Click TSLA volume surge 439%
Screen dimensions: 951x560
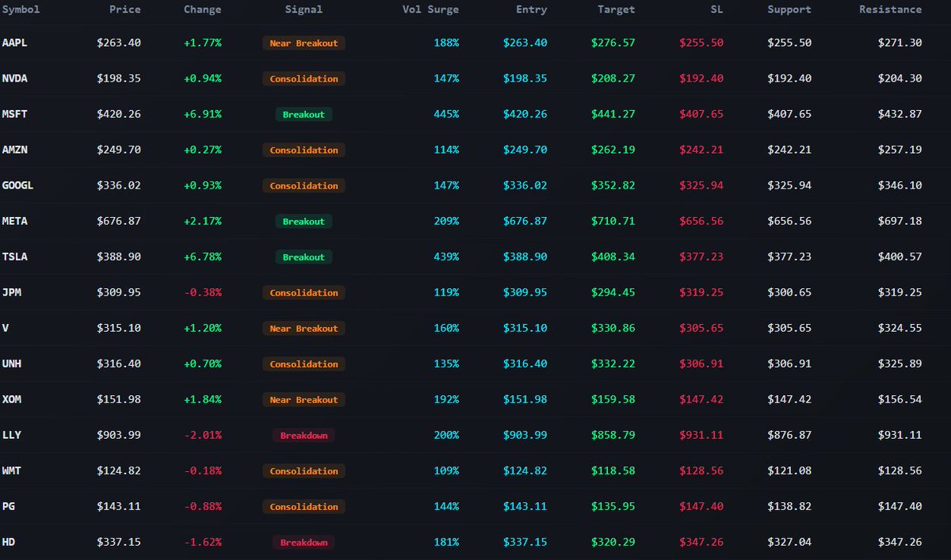point(447,257)
